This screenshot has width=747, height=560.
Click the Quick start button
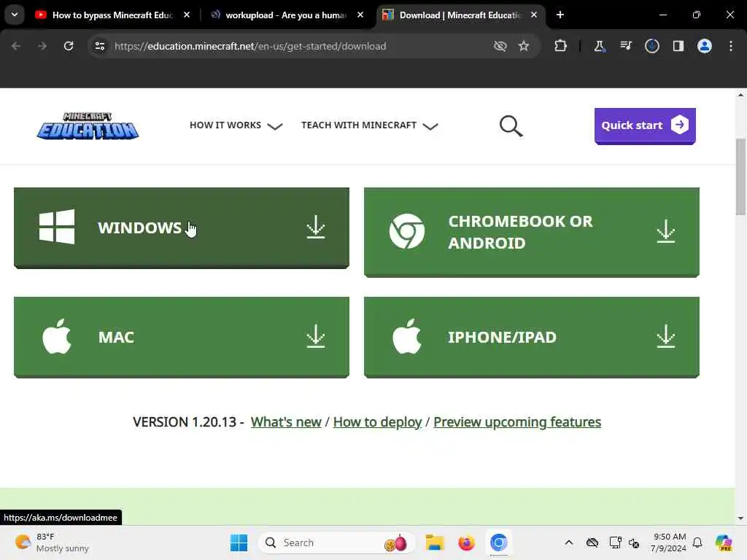tap(645, 125)
